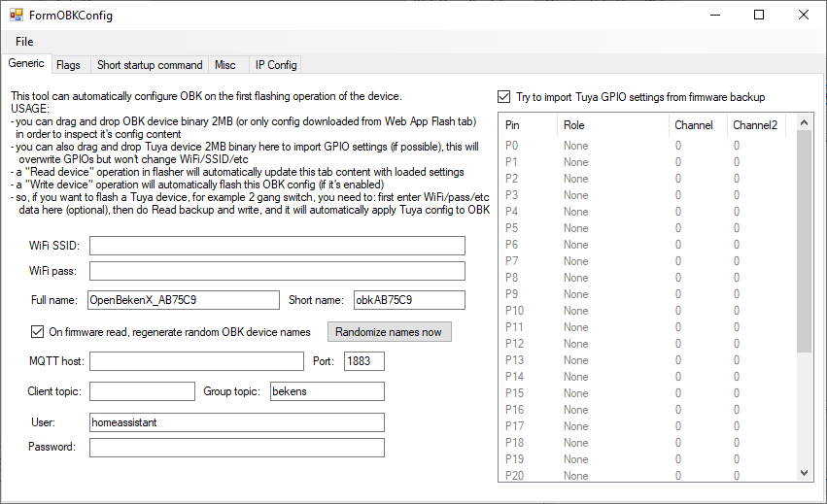Screen dimensions: 827x504
Task: Close the FormOBKConfig window
Action: (x=804, y=15)
